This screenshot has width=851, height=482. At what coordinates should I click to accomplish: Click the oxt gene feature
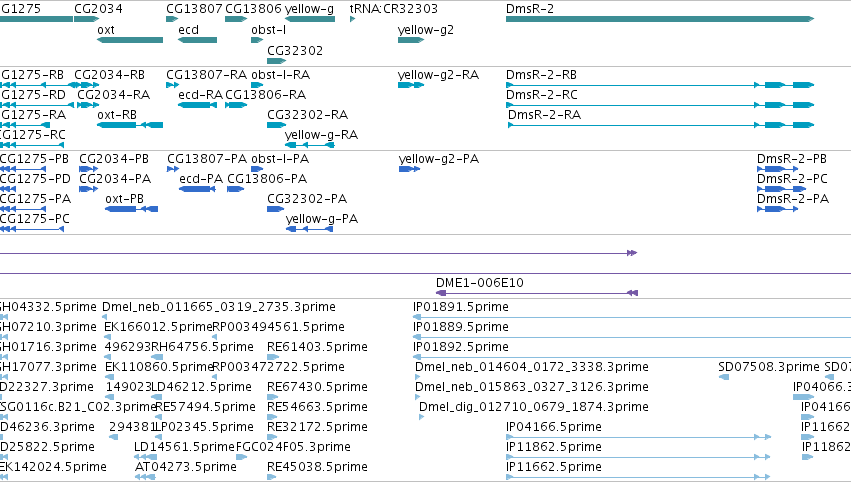click(x=130, y=40)
